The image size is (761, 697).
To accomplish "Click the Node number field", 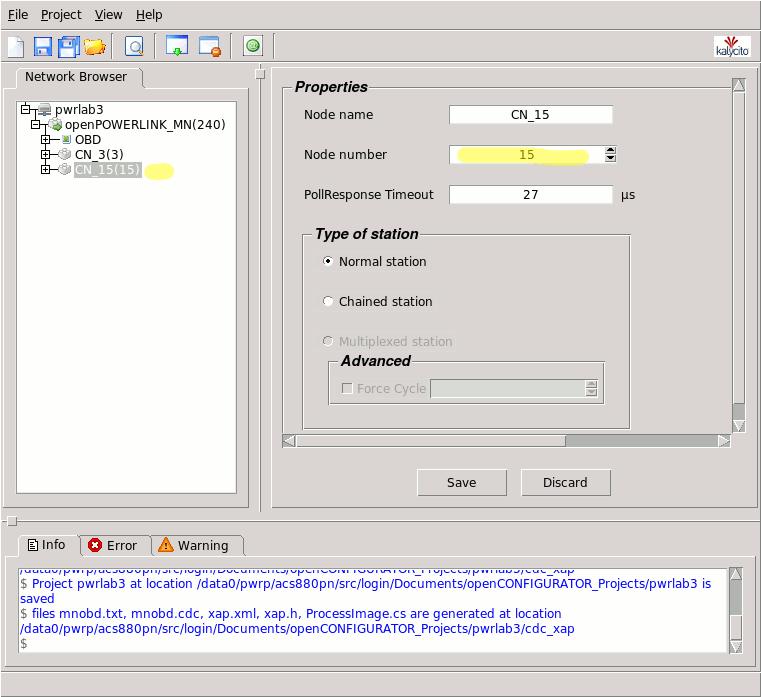I will [x=527, y=155].
